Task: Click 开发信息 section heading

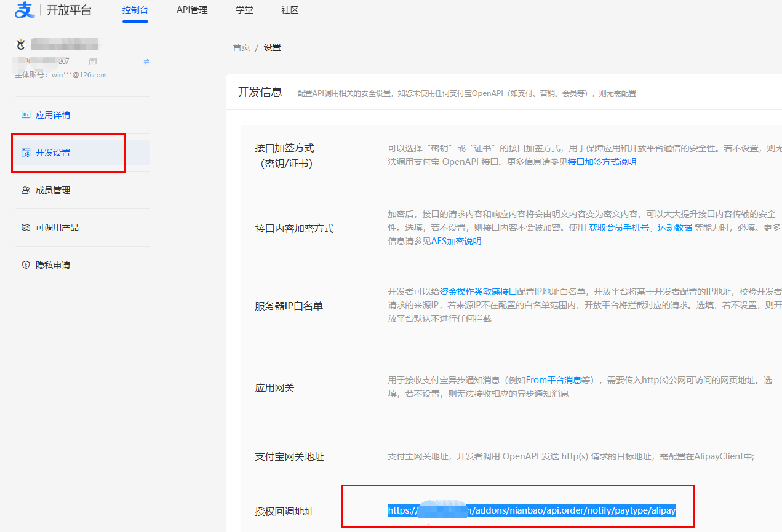Action: click(260, 92)
